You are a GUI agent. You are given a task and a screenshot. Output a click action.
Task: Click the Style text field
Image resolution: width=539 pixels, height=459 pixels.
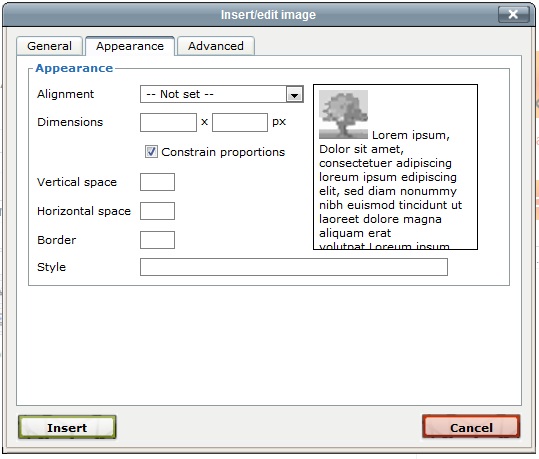click(x=294, y=267)
